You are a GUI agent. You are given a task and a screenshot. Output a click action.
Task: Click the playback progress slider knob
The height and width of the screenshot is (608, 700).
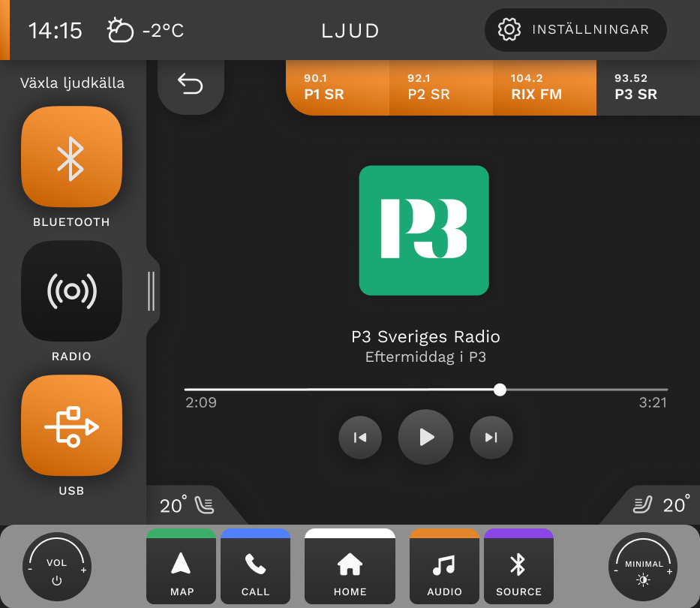[500, 390]
